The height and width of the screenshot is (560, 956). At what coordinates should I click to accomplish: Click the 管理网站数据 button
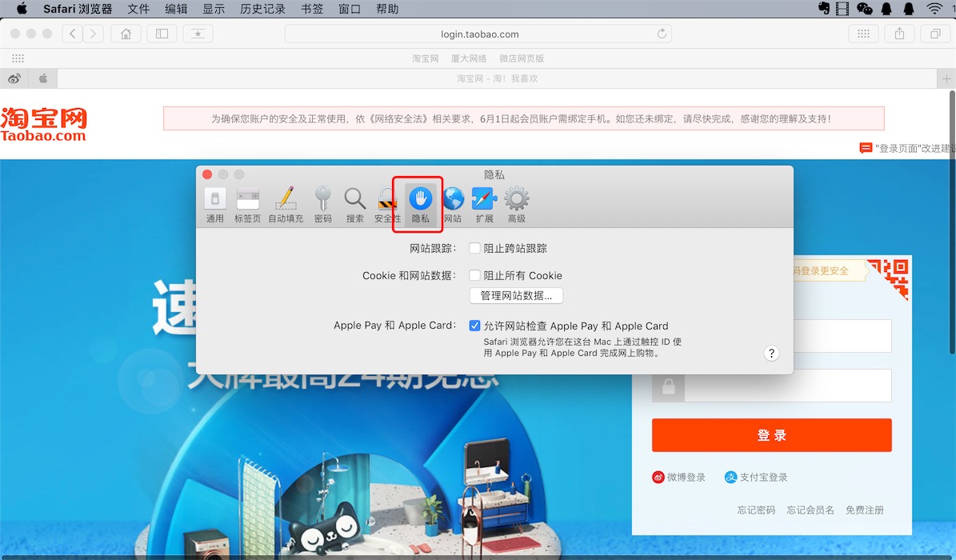(x=516, y=296)
